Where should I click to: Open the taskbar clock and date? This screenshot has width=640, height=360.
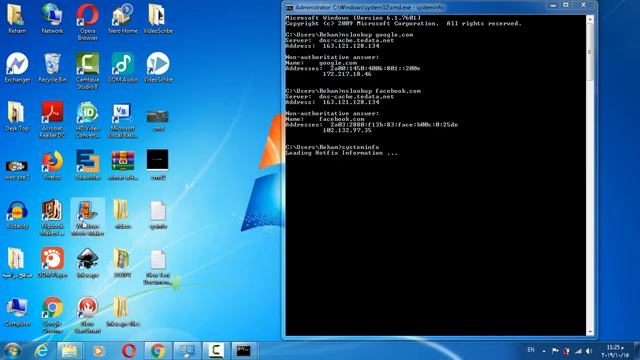click(x=615, y=351)
